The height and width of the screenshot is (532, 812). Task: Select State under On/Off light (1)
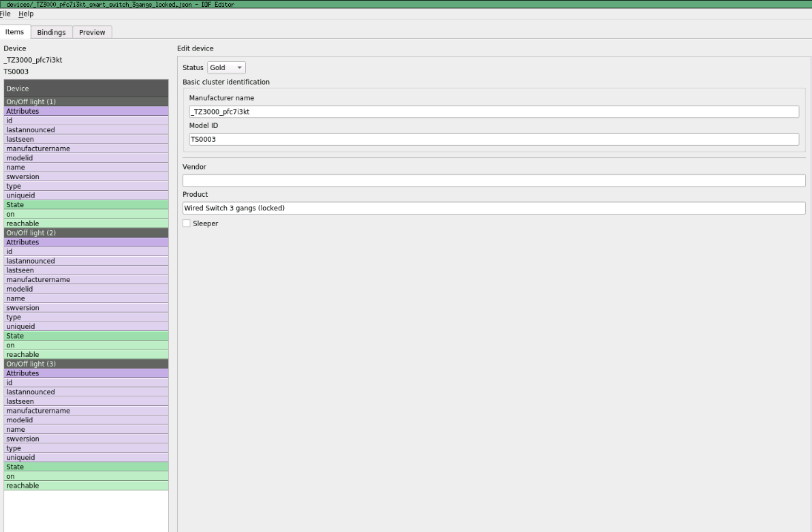coord(86,205)
